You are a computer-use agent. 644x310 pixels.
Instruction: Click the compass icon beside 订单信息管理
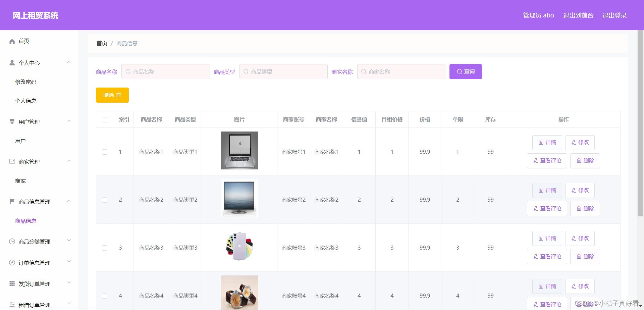click(12, 262)
